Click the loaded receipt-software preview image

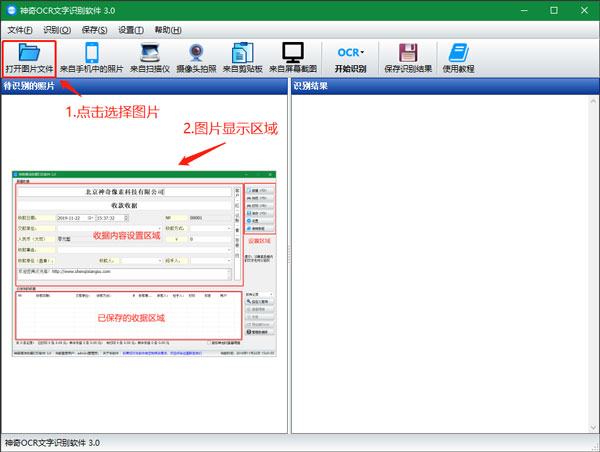[x=144, y=264]
